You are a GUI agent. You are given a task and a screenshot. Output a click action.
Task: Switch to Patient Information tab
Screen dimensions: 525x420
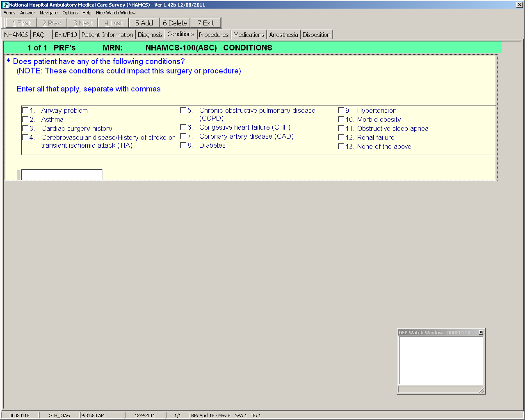click(107, 35)
